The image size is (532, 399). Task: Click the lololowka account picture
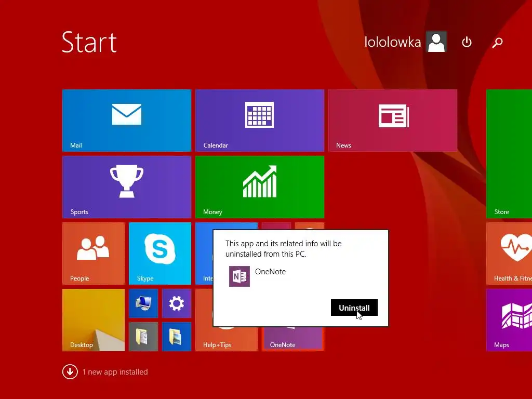[x=436, y=42]
